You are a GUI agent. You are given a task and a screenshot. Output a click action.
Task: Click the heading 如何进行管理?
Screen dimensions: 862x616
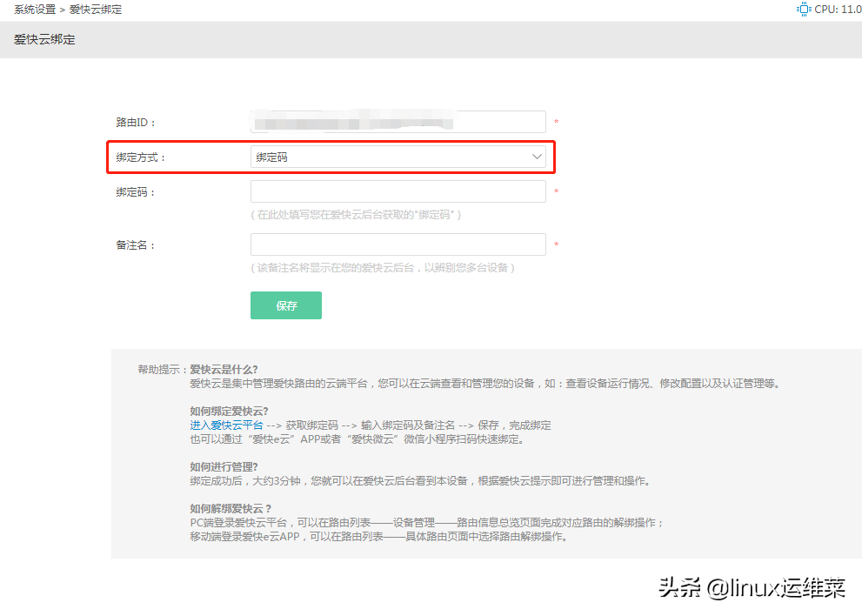(224, 467)
